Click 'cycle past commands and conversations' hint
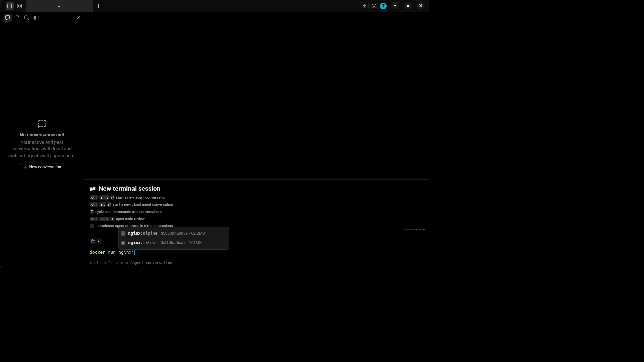The height and width of the screenshot is (362, 644). 128,212
